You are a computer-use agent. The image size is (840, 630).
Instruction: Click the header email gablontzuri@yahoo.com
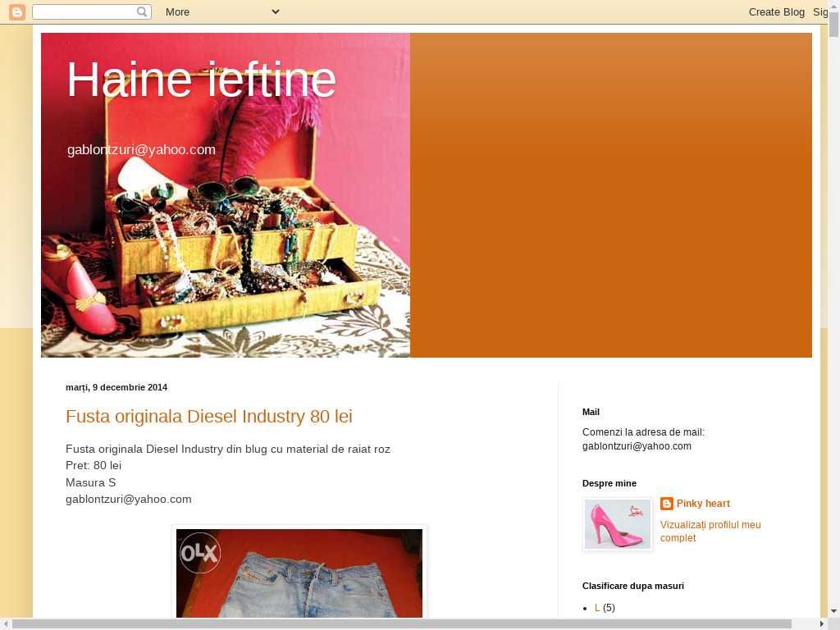[x=141, y=149]
